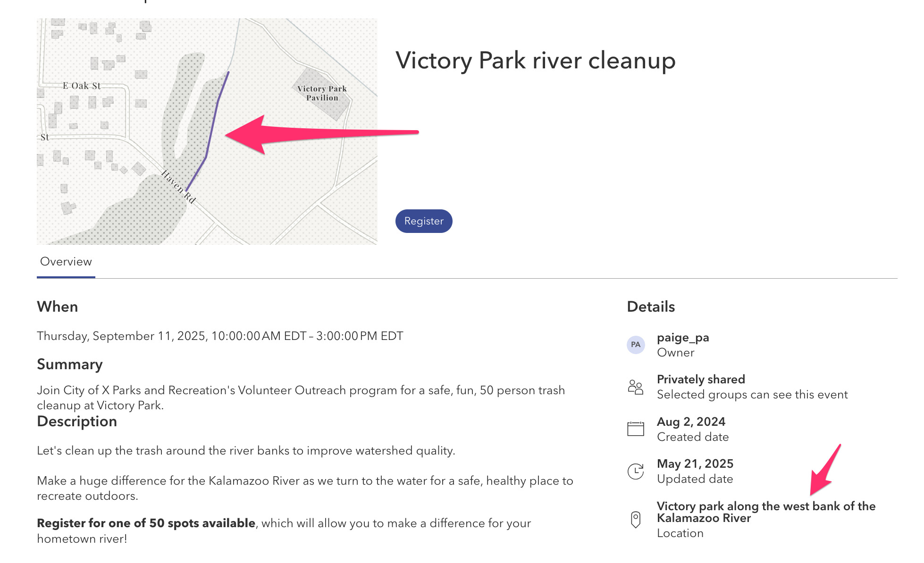
Task: Click the Register button
Action: tap(423, 221)
